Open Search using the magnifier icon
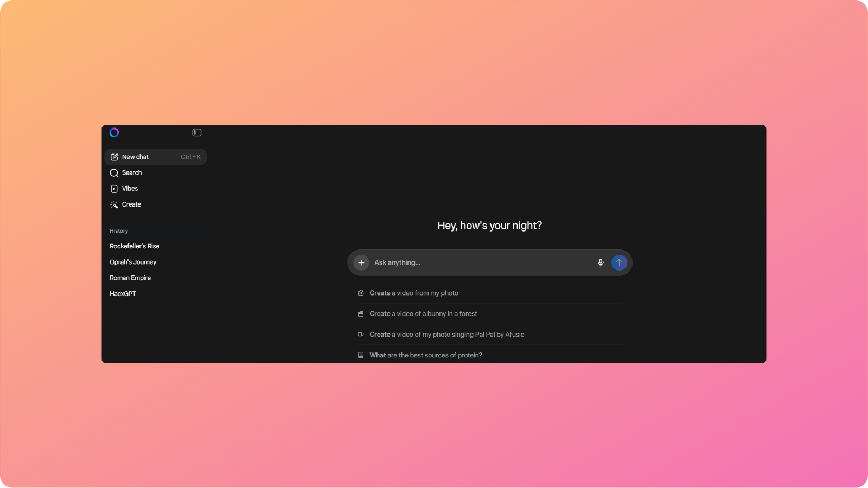Viewport: 868px width, 488px height. (x=114, y=172)
